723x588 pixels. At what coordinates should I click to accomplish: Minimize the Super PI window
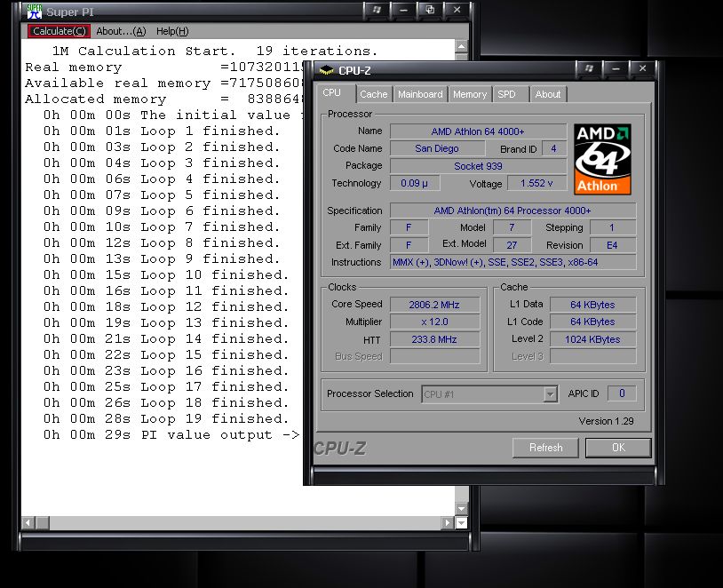pyautogui.click(x=403, y=10)
